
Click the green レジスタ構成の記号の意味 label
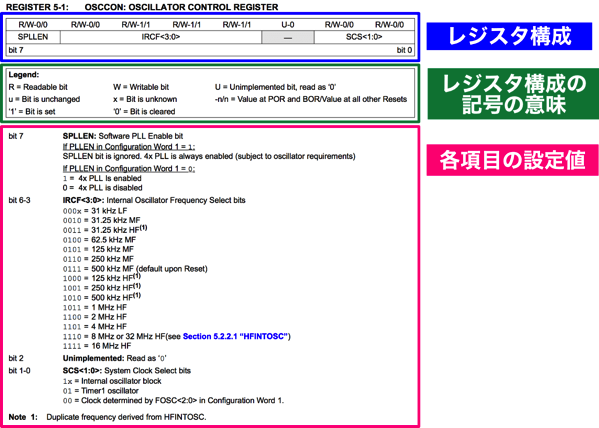[513, 94]
